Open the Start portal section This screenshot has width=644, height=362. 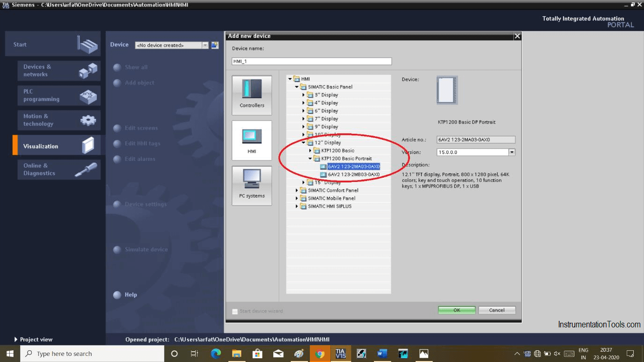click(x=53, y=44)
